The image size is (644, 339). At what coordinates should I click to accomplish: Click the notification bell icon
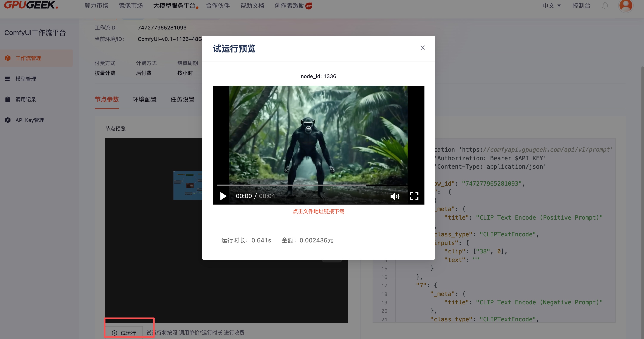coord(605,6)
